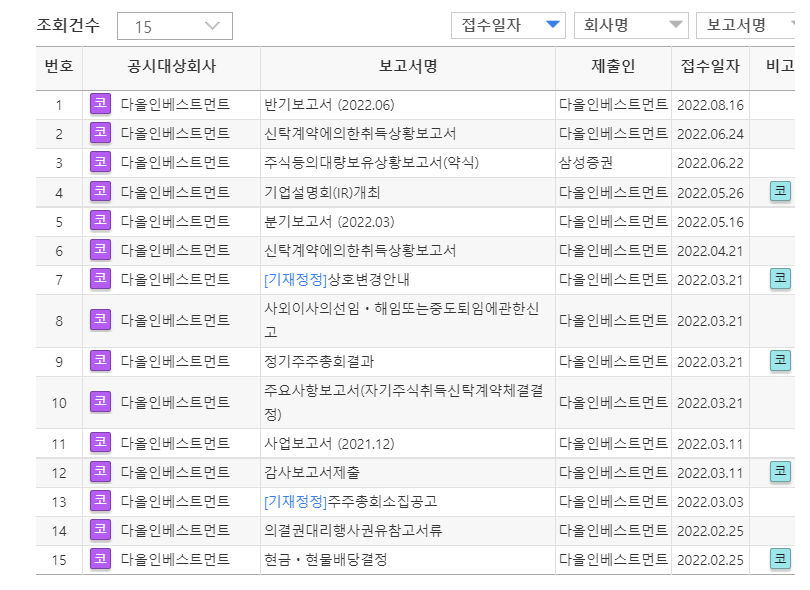The image size is (810, 590).
Task: Click purple 코 icon in row 14
Action: [x=100, y=529]
